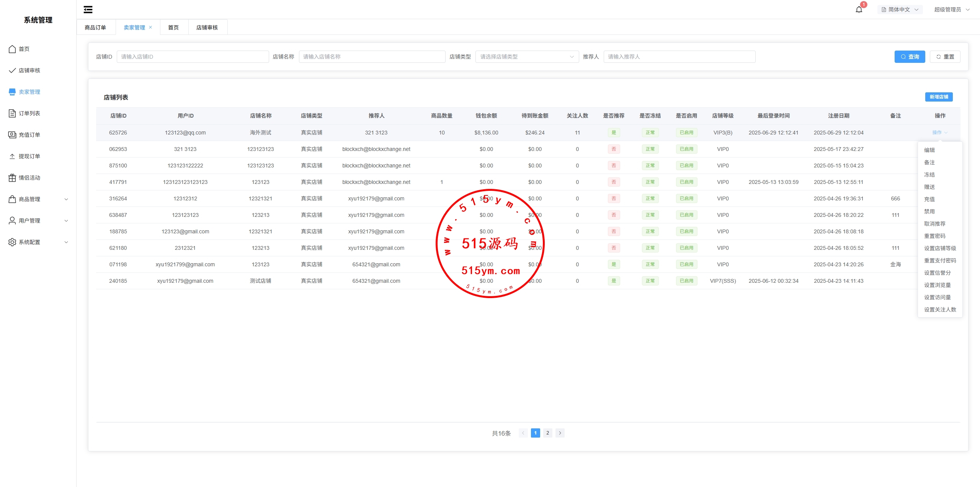Open the notification bell
The height and width of the screenshot is (487, 980).
click(x=859, y=10)
